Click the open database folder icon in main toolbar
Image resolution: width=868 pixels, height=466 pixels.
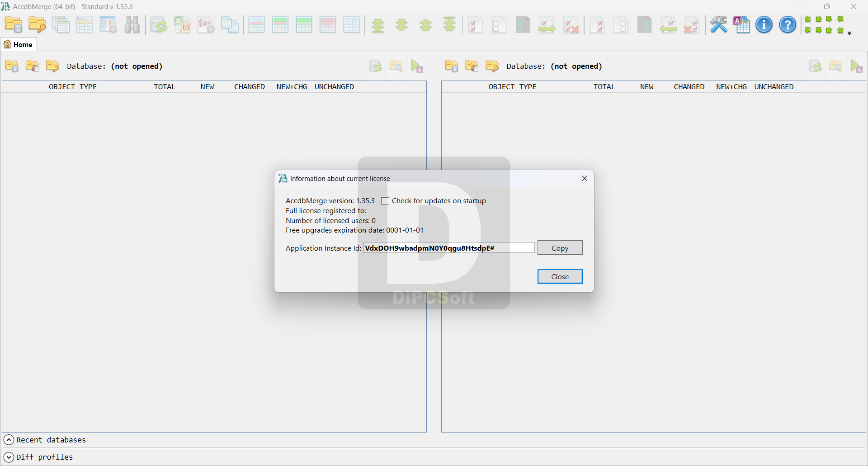point(14,25)
